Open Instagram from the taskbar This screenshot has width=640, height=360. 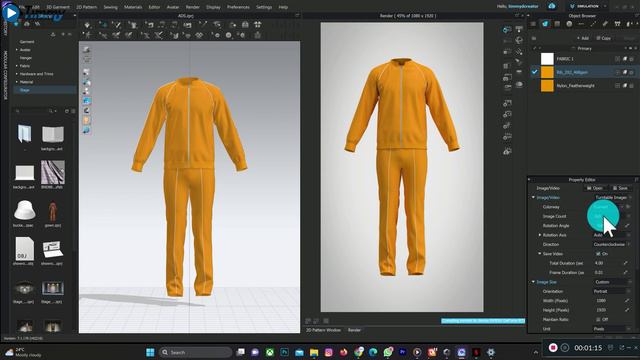coord(329,352)
